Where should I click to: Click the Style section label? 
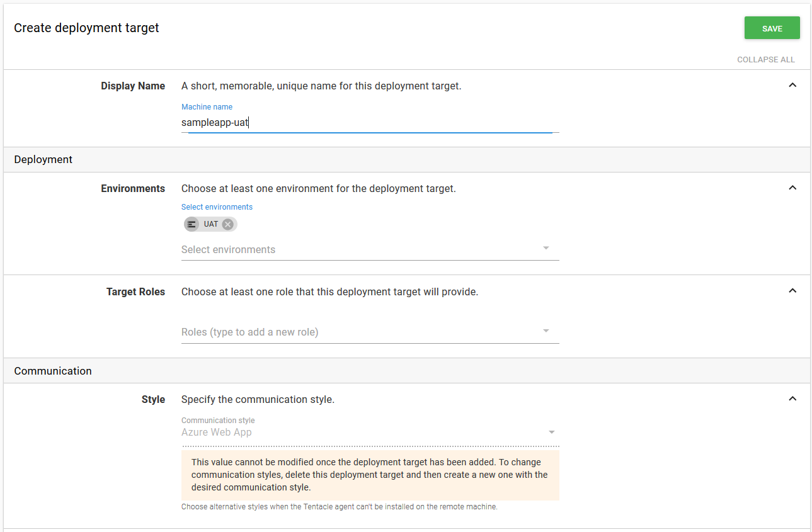click(x=153, y=400)
